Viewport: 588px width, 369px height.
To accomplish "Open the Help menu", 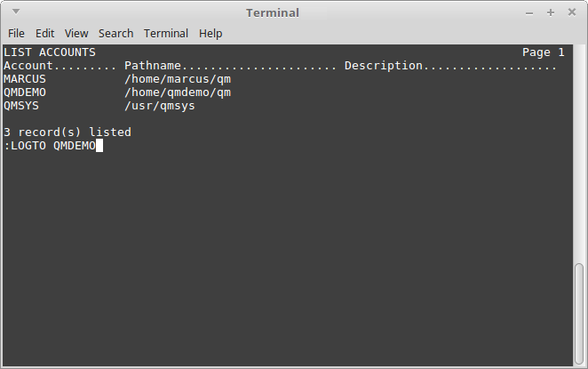I will tap(211, 34).
